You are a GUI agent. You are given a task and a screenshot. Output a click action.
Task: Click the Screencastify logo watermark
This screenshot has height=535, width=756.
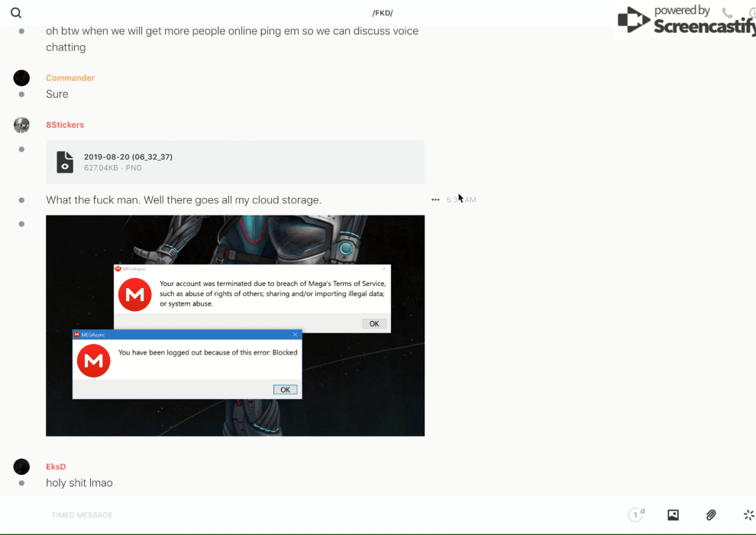click(686, 21)
